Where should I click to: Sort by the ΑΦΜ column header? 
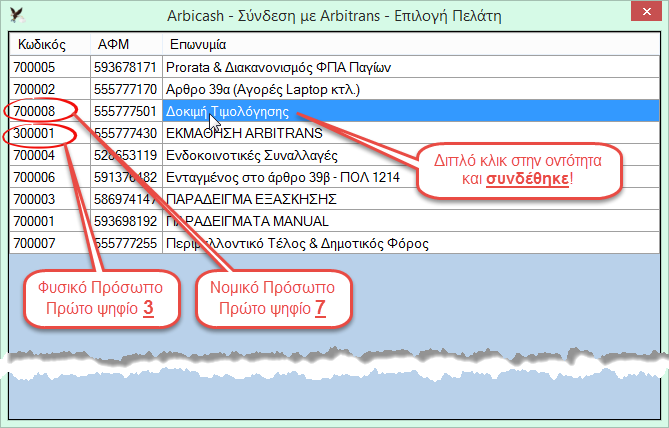(x=126, y=44)
